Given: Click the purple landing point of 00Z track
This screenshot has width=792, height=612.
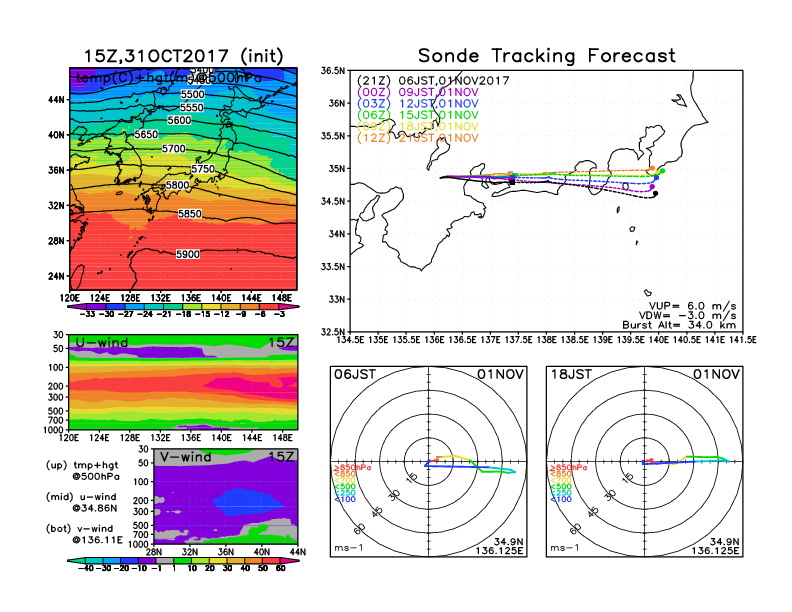Looking at the screenshot, I should click(x=652, y=186).
